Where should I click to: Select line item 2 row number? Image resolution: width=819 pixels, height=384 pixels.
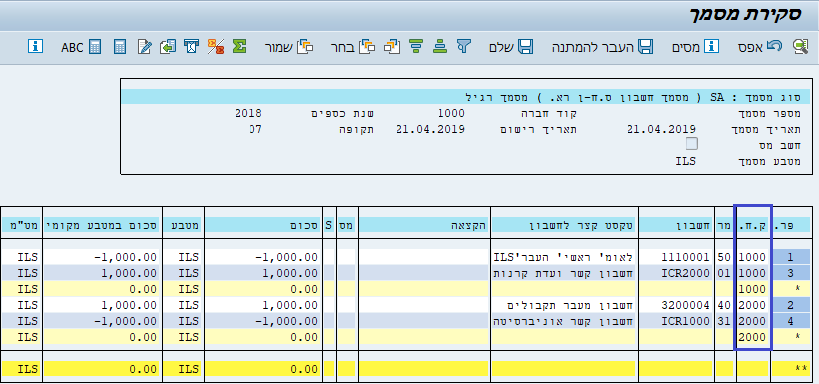pos(791,305)
